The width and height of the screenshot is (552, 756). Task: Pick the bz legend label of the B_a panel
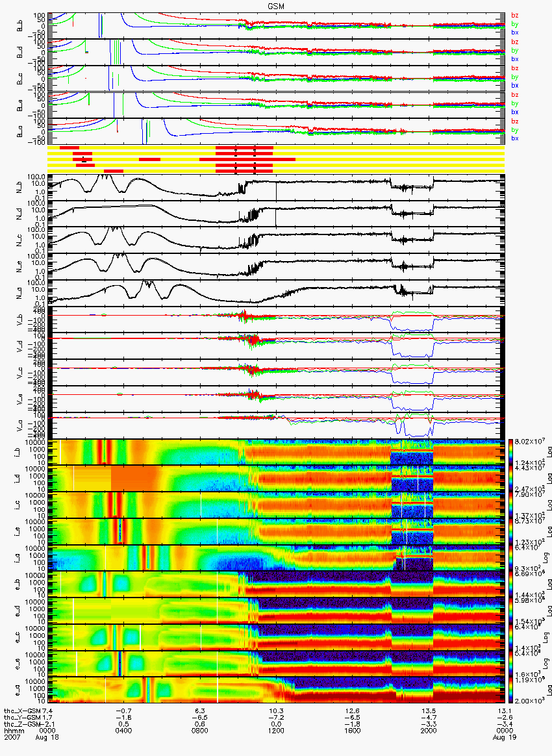point(515,121)
